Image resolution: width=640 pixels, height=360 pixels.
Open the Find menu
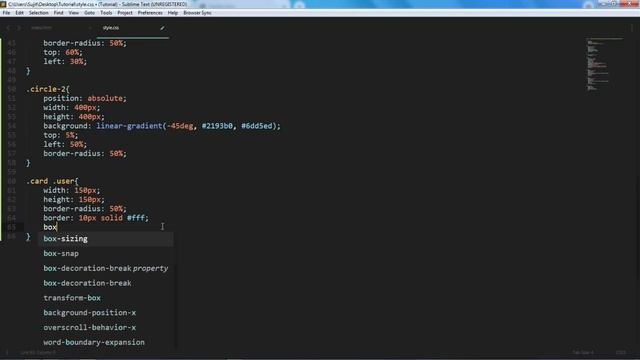(58, 13)
